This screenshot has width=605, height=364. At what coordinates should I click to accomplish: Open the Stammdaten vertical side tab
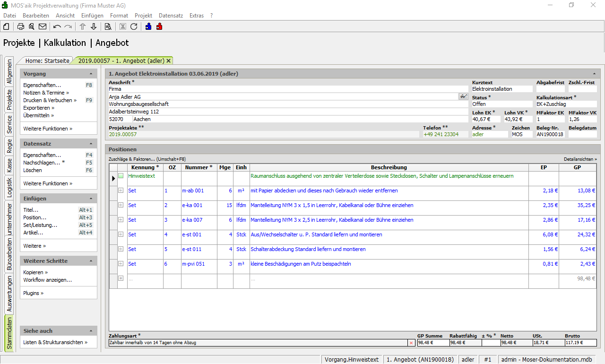(x=9, y=333)
